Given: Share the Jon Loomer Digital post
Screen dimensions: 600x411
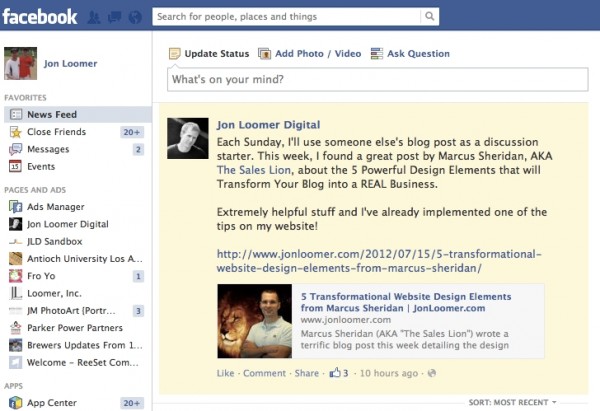Looking at the screenshot, I should point(307,373).
